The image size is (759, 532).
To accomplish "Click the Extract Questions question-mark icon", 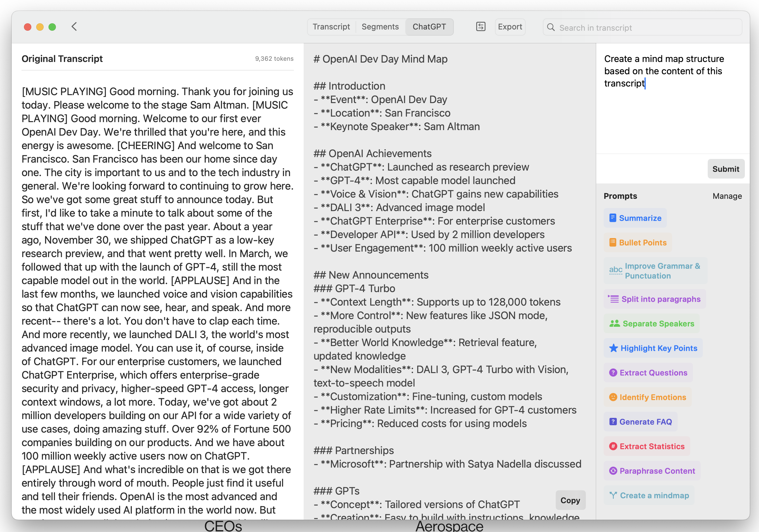I will click(x=613, y=372).
